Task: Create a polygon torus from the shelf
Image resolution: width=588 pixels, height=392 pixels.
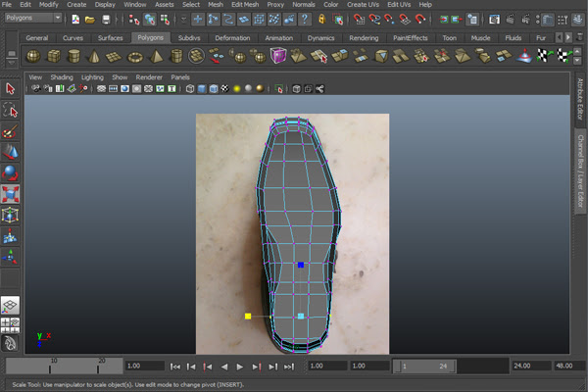Action: (135, 57)
